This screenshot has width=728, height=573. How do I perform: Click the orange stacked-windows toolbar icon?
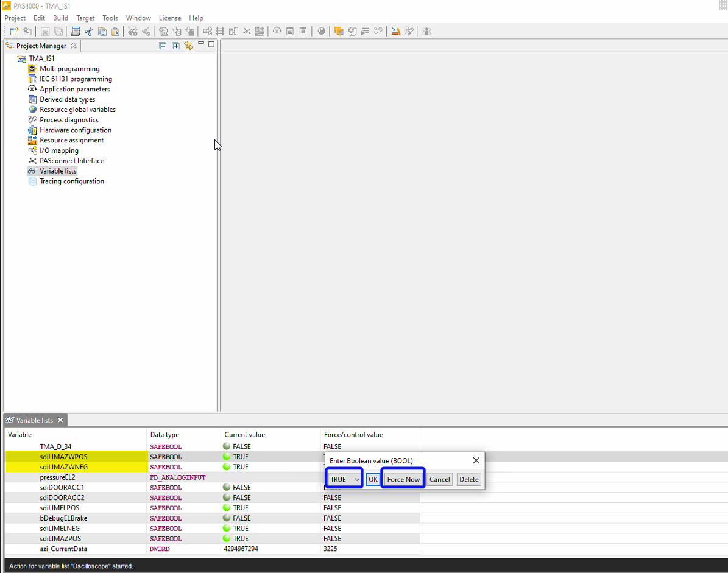pos(339,32)
